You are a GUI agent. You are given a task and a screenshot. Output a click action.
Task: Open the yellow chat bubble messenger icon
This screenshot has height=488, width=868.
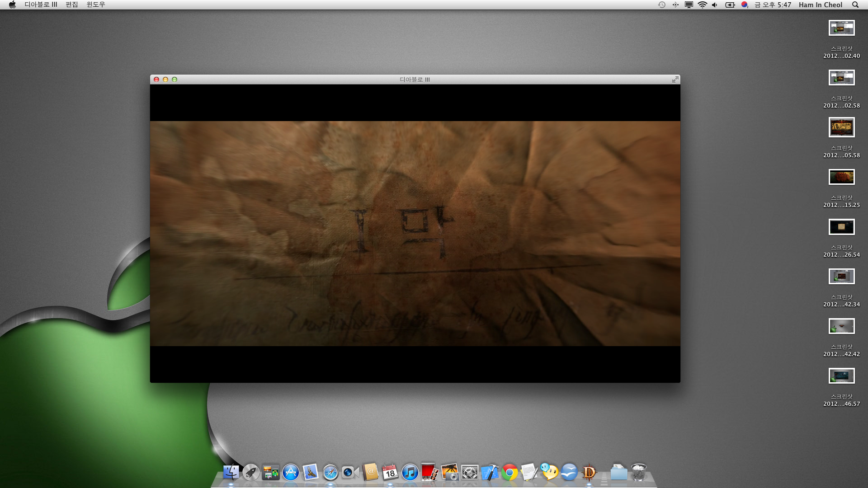[549, 473]
